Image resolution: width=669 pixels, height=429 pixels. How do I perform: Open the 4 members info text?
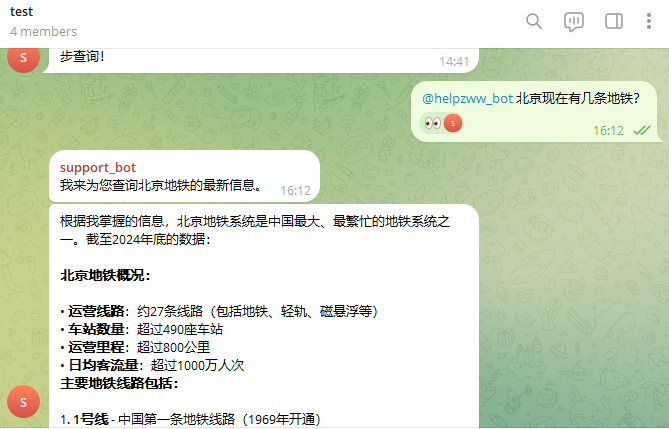[x=44, y=32]
